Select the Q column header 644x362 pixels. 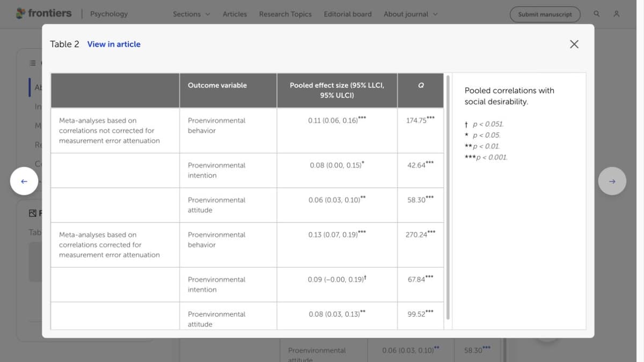click(421, 90)
